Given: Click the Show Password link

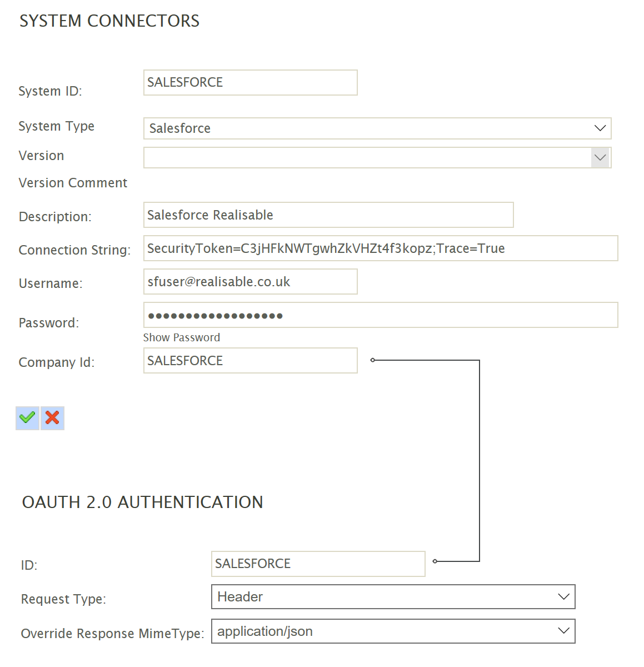Looking at the screenshot, I should coord(182,337).
